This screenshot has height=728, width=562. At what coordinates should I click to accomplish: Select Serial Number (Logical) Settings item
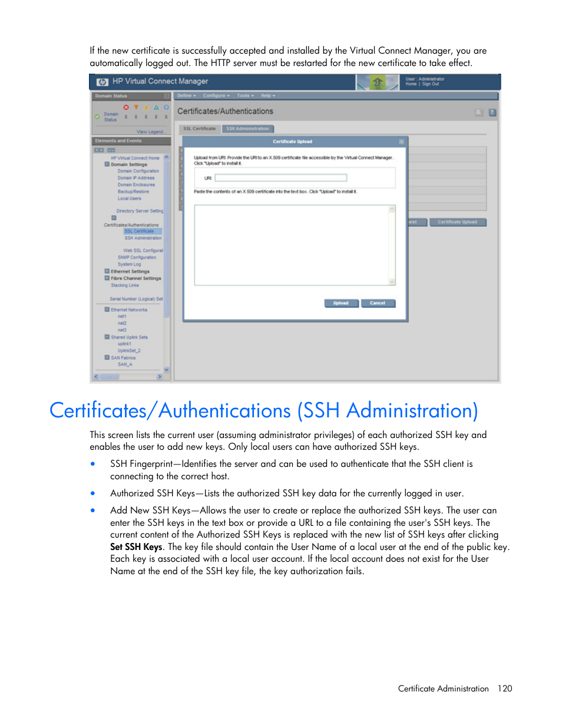coord(137,299)
